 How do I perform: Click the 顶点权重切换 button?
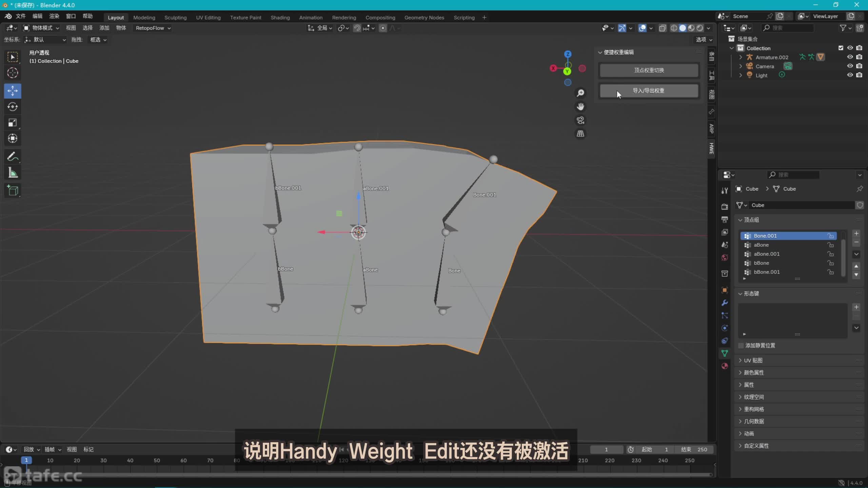click(x=649, y=70)
